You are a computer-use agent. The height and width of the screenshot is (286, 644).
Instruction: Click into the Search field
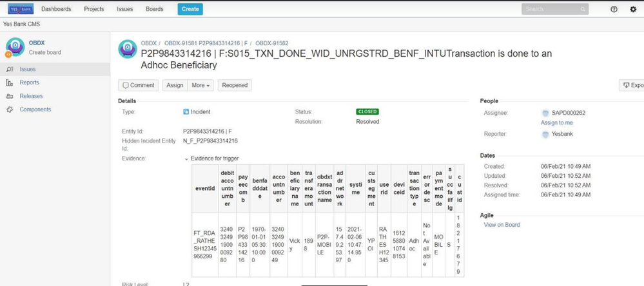(x=555, y=9)
